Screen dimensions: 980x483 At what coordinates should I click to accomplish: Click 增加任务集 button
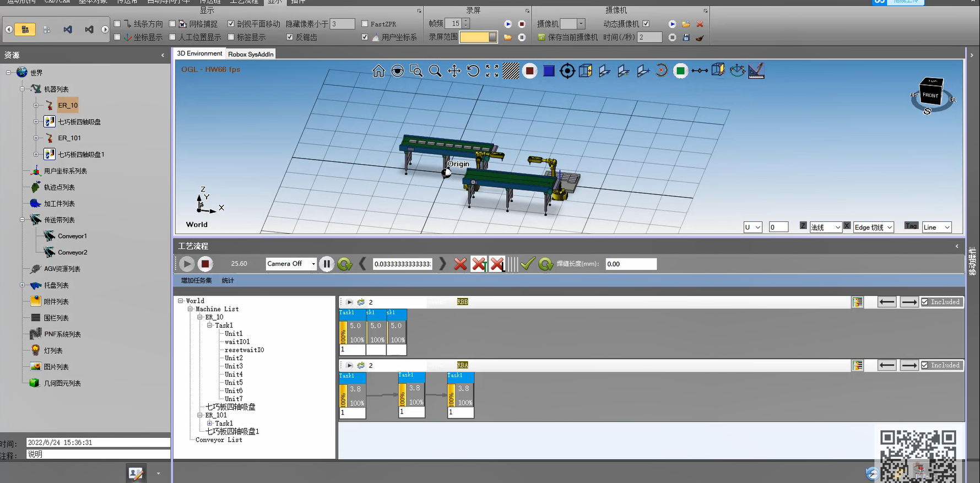[x=196, y=280]
